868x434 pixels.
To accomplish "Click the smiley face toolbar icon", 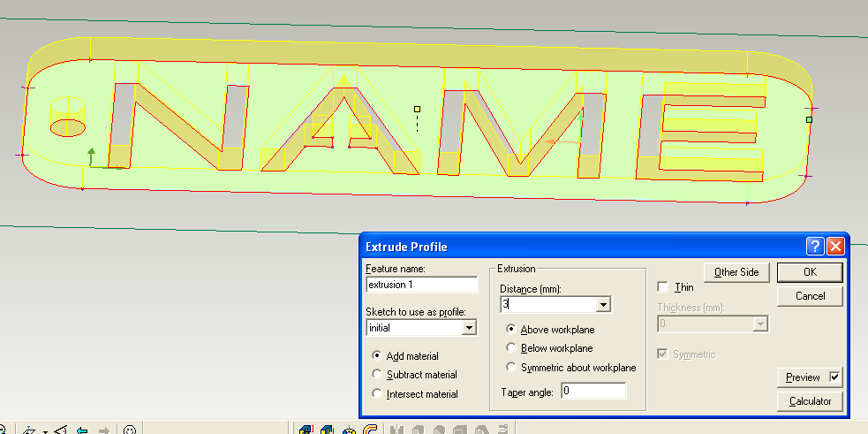I will (x=130, y=430).
